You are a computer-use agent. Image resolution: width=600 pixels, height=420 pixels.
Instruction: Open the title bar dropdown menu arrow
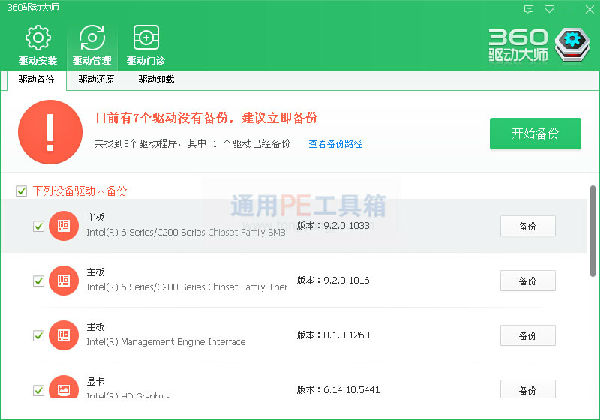pyautogui.click(x=549, y=9)
